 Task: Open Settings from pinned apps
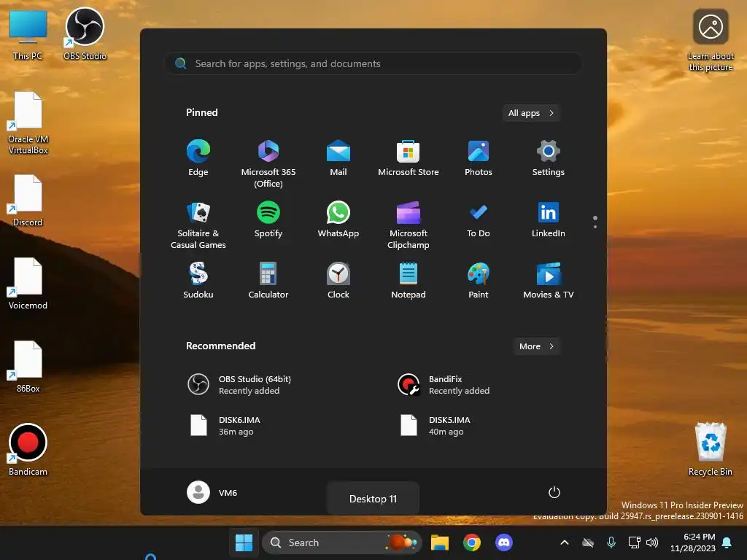(549, 158)
